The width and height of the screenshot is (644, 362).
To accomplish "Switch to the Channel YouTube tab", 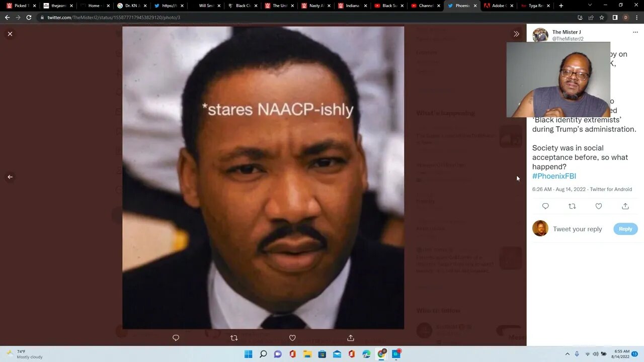I will (426, 6).
